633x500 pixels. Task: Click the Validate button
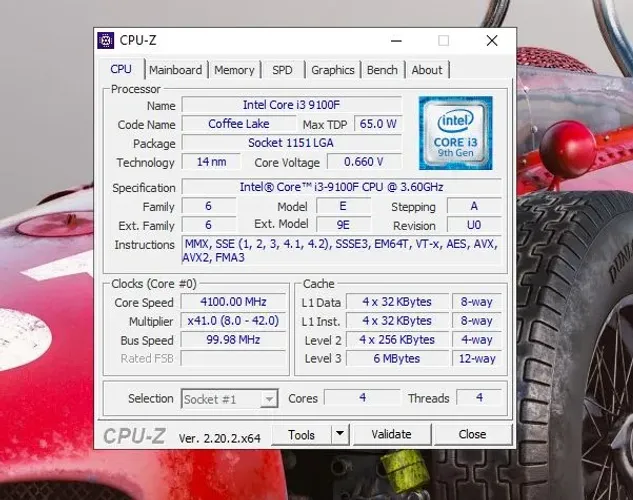pos(392,434)
